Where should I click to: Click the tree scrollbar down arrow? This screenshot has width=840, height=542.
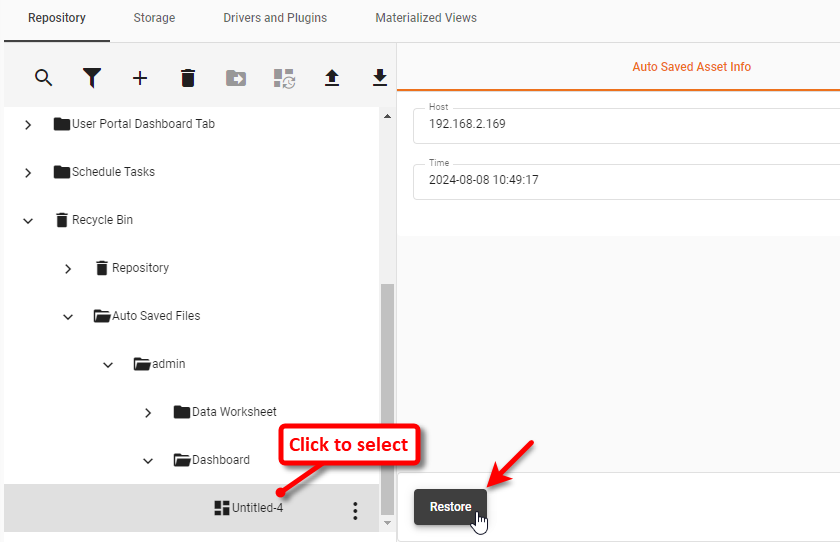[388, 523]
